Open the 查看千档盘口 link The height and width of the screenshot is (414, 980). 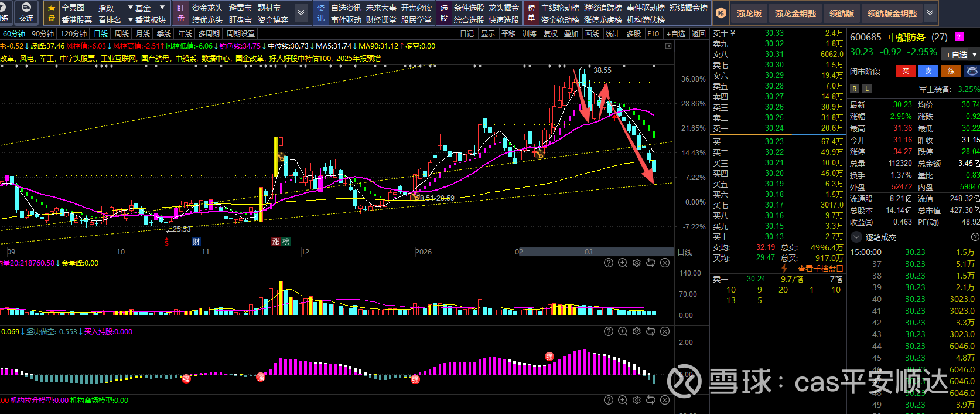coord(820,269)
